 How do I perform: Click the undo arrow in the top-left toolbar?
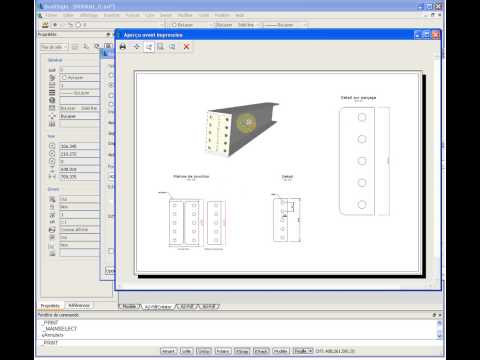[x=70, y=25]
